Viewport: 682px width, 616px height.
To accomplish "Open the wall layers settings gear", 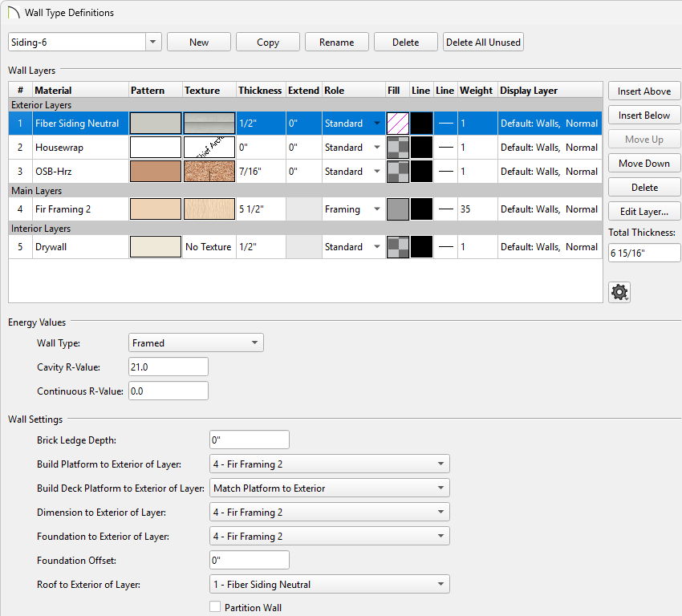I will point(619,292).
